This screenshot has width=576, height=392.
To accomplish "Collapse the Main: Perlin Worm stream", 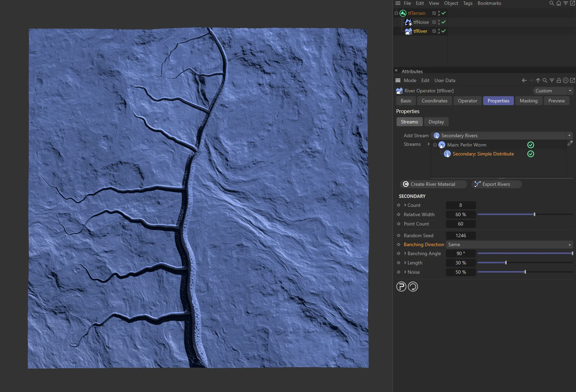I will [x=435, y=145].
